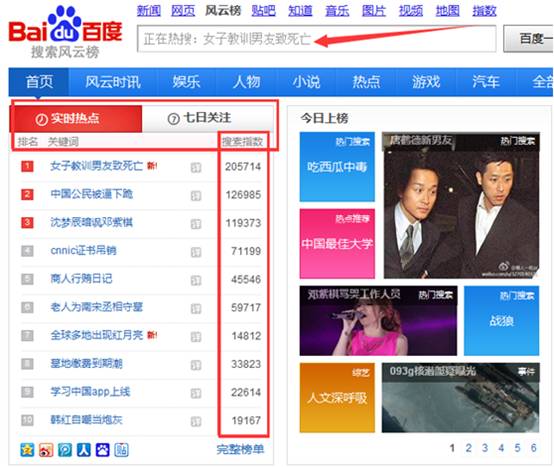Focus the search box showing 正在热搜
Screen dimensions: 554x467
tap(317, 39)
